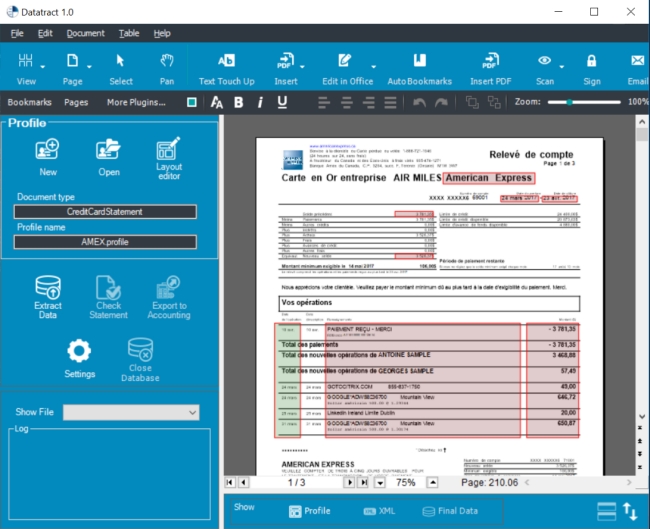Screen dimensions: 650x529
Task: Expand the Edit in Office dropdown arrow
Action: coord(374,67)
